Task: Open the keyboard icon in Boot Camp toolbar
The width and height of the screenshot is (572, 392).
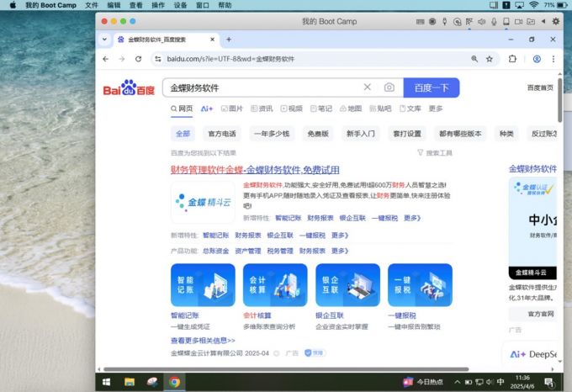Action: coord(421,22)
